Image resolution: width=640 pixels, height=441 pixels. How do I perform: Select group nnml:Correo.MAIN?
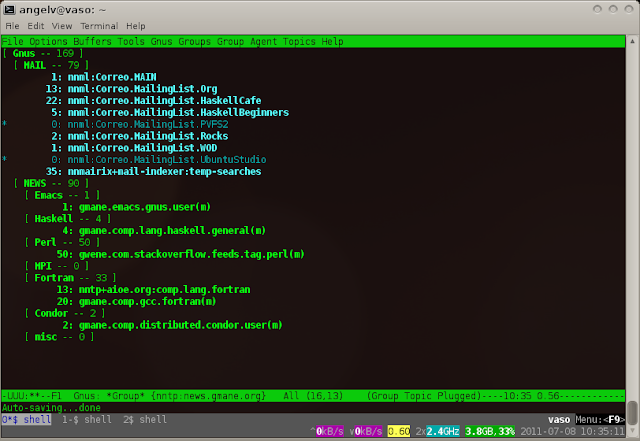pos(112,77)
